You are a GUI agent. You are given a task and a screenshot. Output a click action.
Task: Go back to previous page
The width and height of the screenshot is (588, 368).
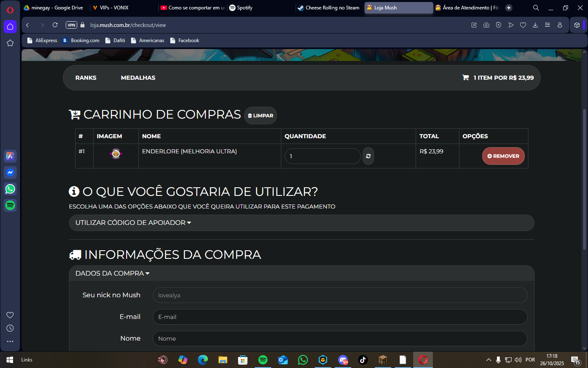(27, 25)
